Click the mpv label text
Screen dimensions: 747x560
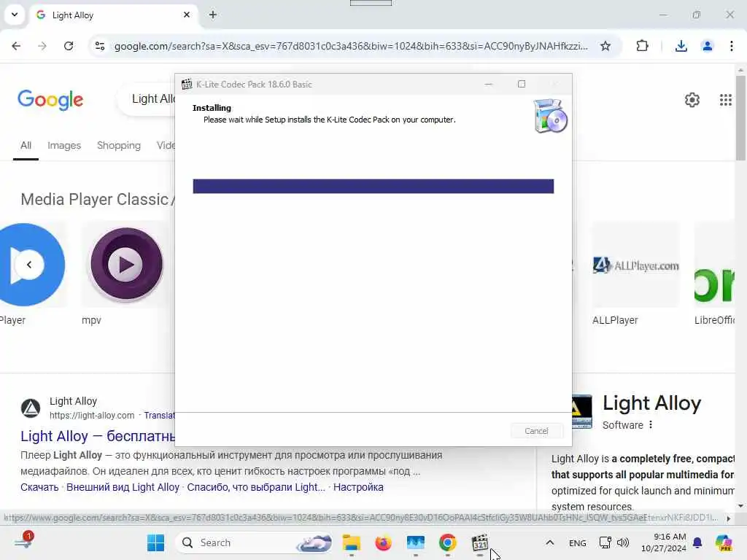pos(91,321)
